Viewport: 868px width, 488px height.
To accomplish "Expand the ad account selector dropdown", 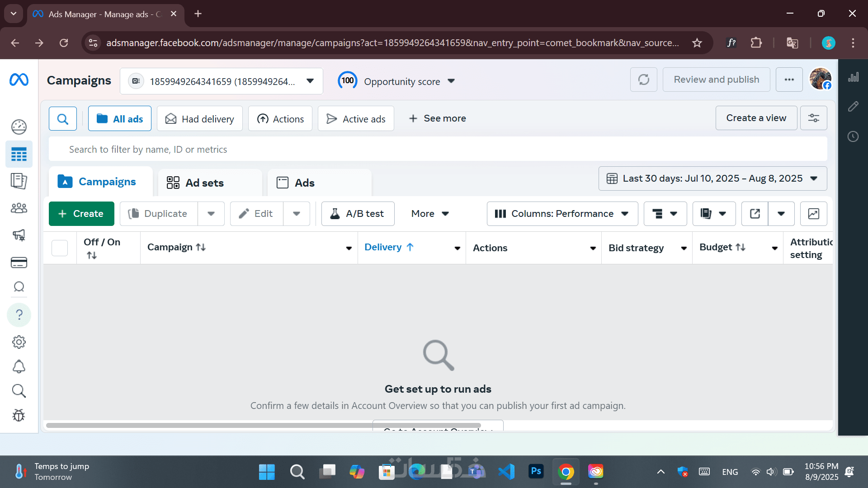I will (310, 81).
